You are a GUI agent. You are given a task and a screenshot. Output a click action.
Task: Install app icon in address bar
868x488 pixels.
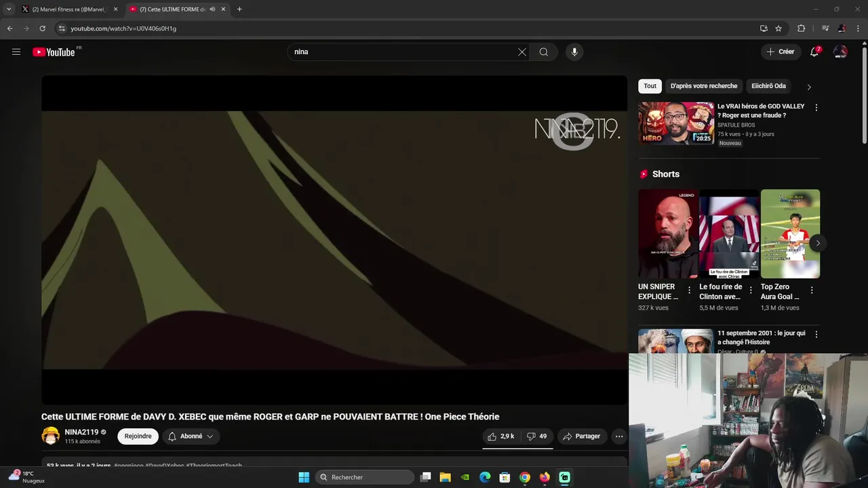(x=764, y=28)
